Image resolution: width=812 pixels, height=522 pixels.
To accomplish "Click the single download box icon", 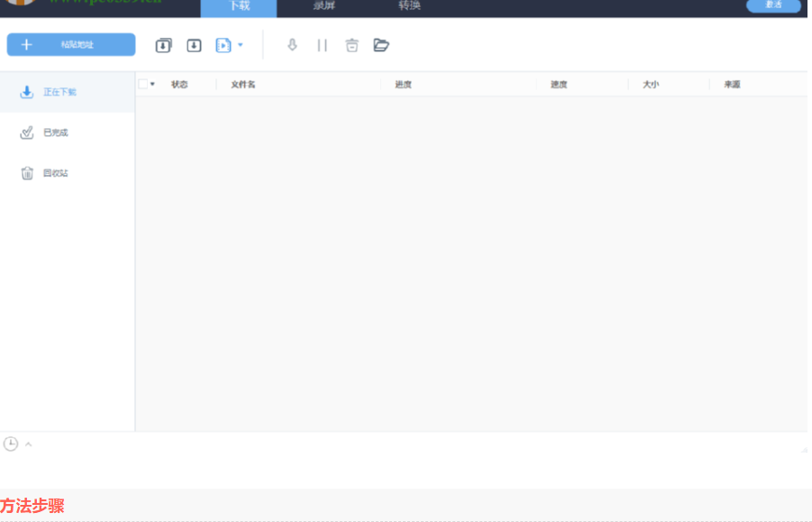I will click(194, 45).
